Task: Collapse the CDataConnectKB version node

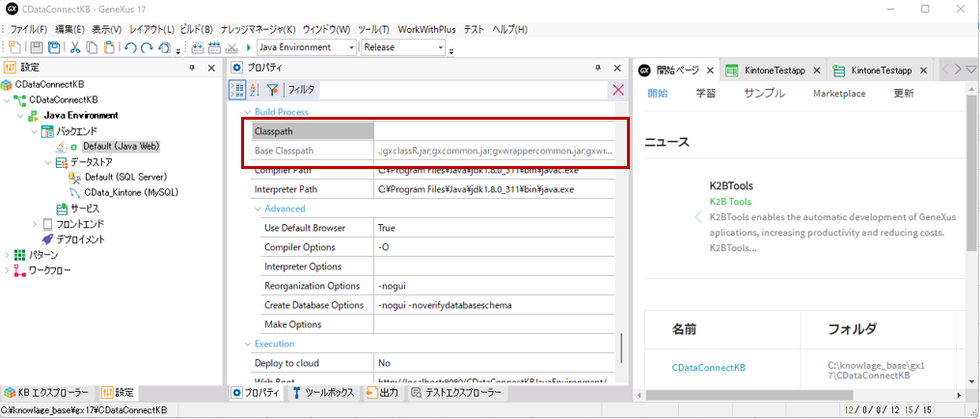Action: [x=7, y=100]
